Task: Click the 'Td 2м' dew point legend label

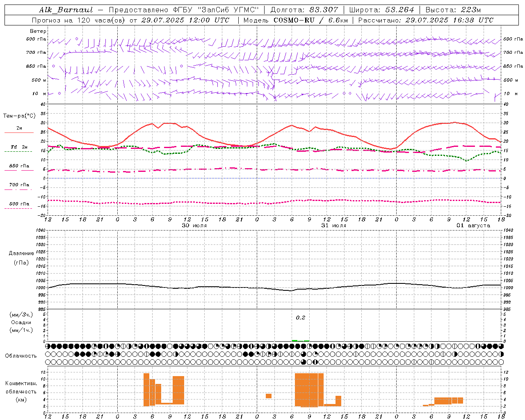Action: (x=19, y=147)
